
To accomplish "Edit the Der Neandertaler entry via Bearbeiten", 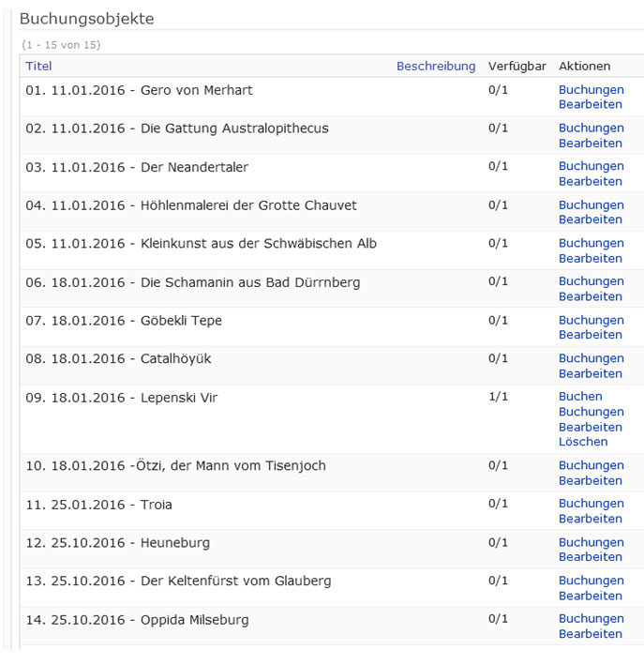I will click(591, 181).
